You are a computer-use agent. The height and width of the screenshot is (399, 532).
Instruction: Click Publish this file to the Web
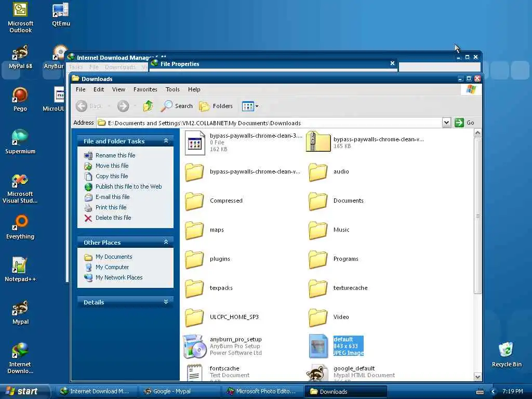pos(129,187)
